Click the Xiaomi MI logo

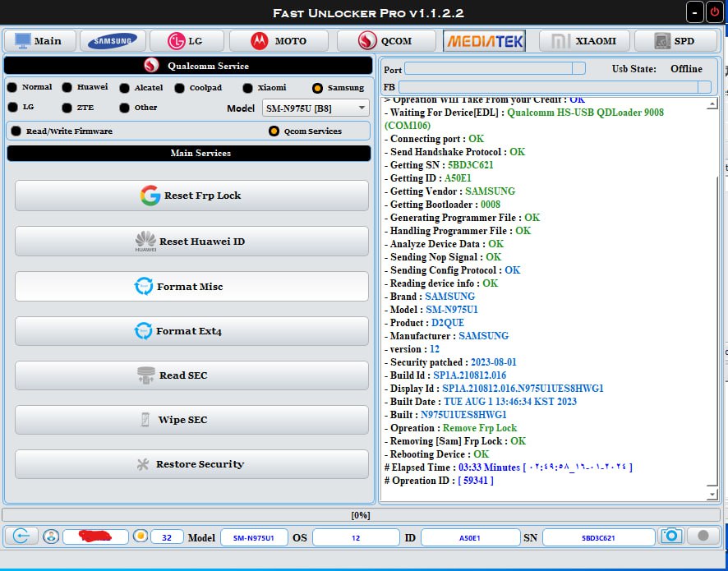[560, 41]
